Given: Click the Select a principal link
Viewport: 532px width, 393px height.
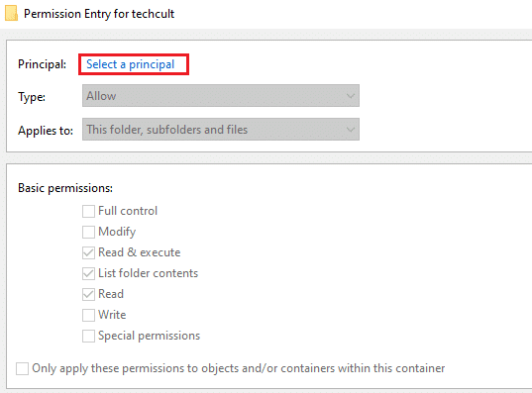Looking at the screenshot, I should [x=131, y=64].
